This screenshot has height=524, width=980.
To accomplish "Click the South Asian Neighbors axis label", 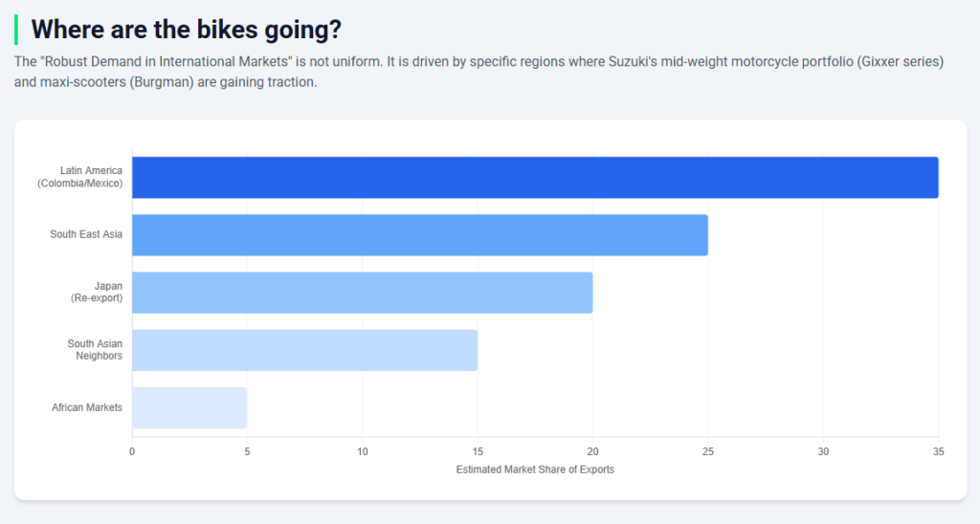I will tap(95, 350).
